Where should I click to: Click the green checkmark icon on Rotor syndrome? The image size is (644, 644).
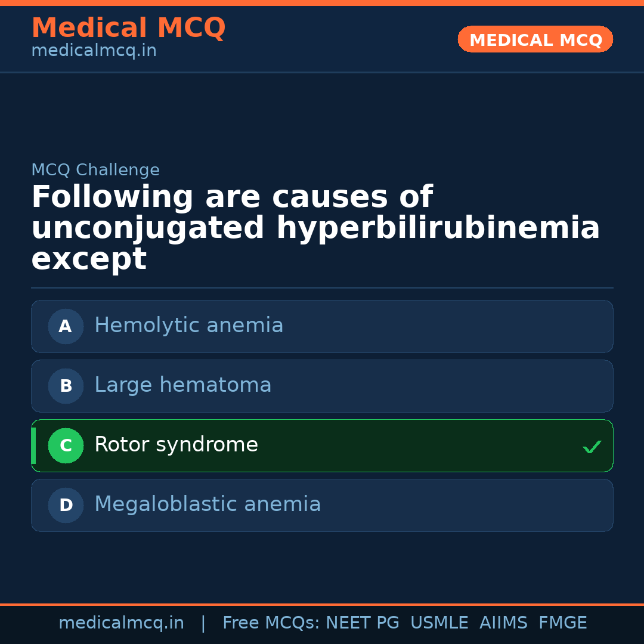coord(592,447)
